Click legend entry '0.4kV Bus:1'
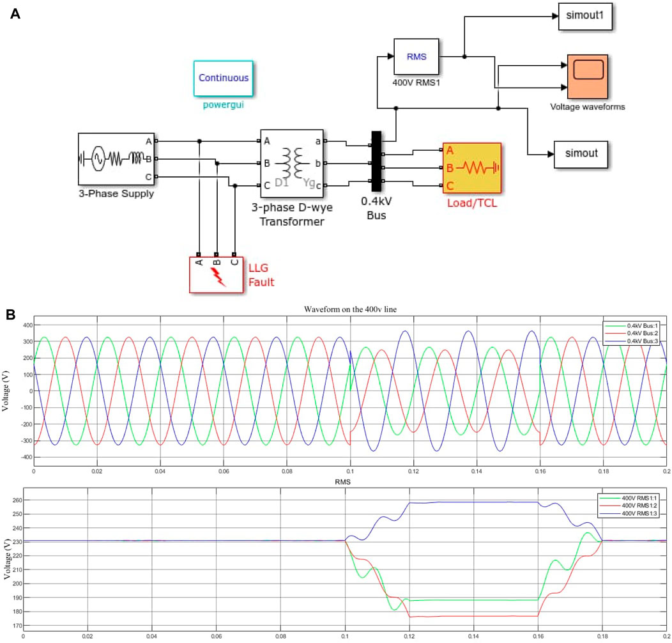Viewport: 672px width, 643px height. [631, 326]
